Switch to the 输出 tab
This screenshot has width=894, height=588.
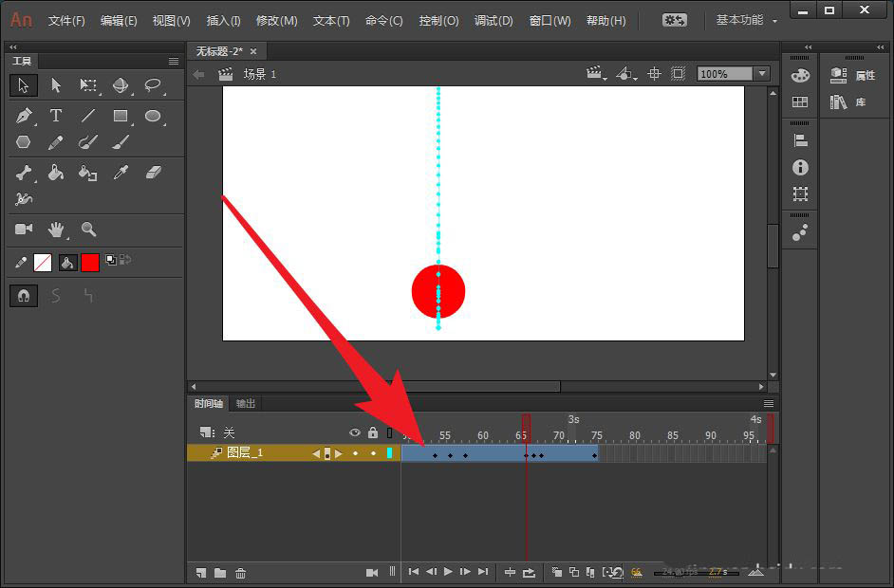tap(246, 403)
